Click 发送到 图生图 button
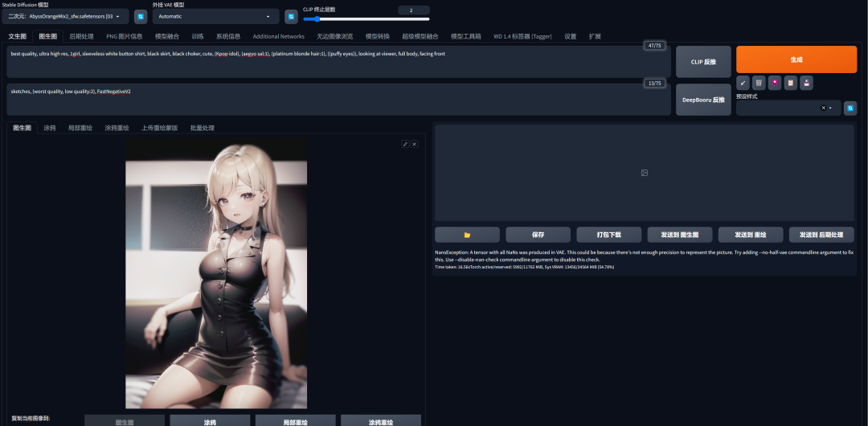 680,235
